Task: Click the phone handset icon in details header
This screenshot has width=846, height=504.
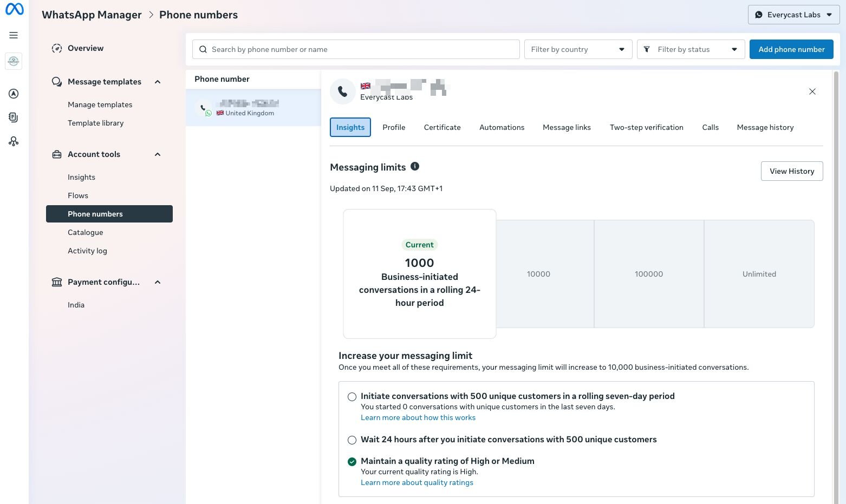Action: coord(342,91)
